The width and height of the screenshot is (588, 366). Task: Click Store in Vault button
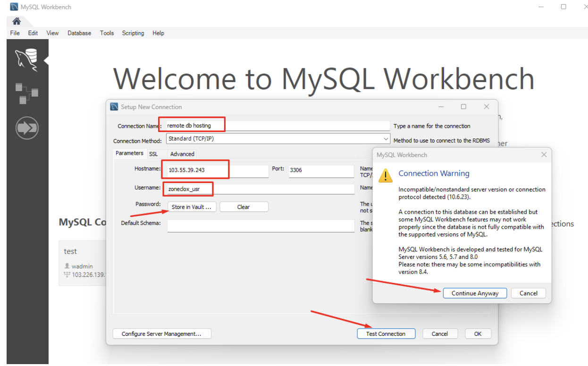[x=192, y=207]
